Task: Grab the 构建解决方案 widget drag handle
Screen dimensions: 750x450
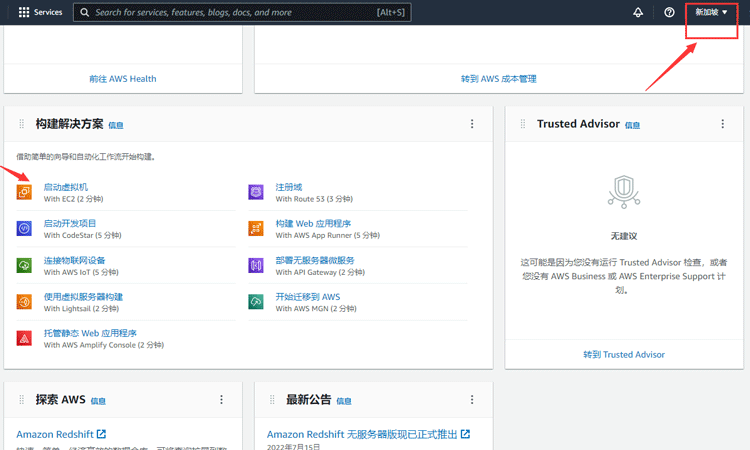Action: pyautogui.click(x=22, y=124)
